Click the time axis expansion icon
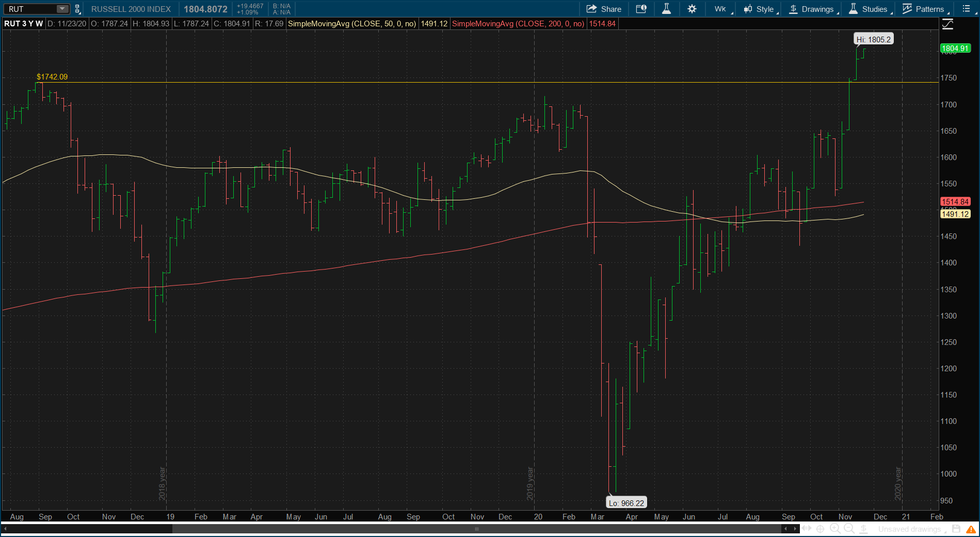The width and height of the screenshot is (980, 537). (807, 529)
